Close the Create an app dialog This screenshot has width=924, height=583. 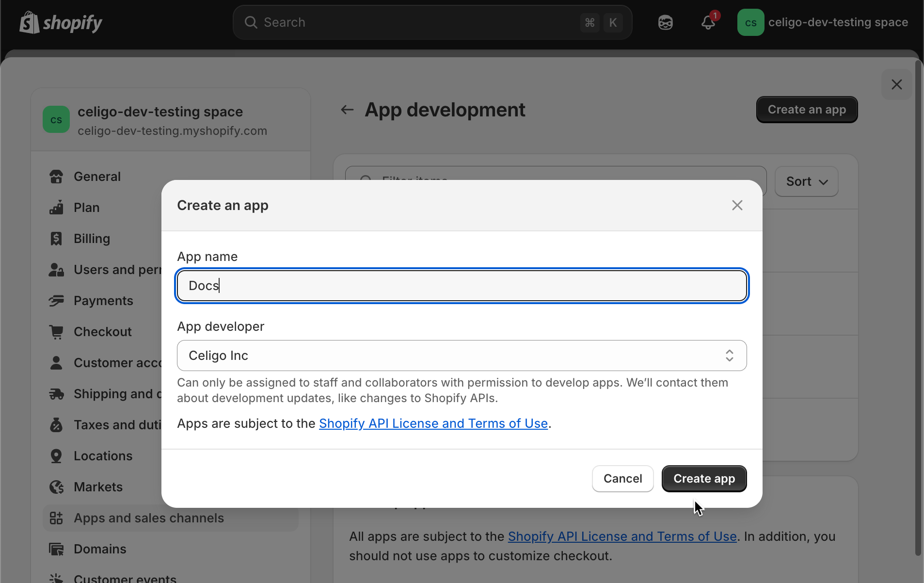[737, 205]
